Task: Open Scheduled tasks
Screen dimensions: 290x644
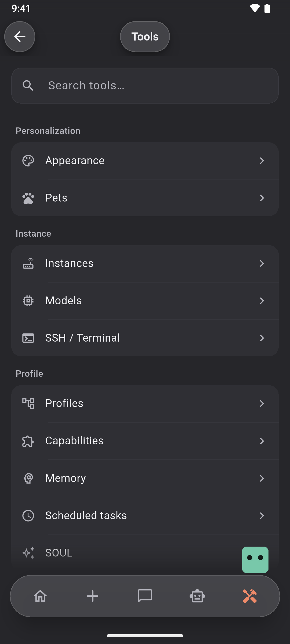Action: 145,515
